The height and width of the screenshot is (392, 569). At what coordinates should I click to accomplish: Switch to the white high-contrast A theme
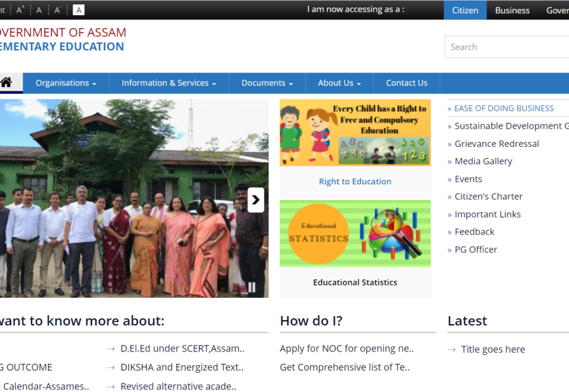click(78, 10)
